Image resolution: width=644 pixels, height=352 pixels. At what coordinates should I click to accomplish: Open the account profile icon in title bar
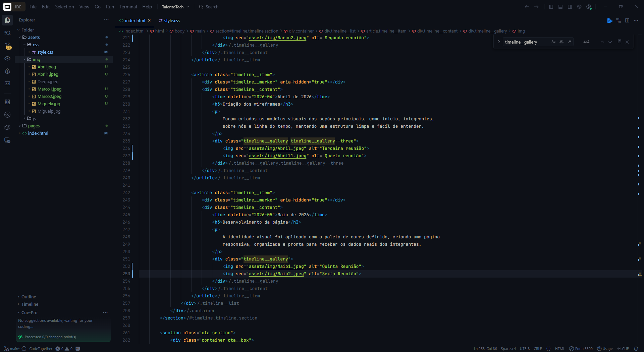589,7
